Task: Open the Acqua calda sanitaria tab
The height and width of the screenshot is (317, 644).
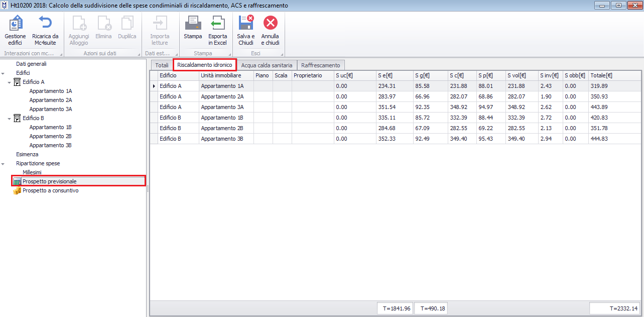Action: point(267,65)
